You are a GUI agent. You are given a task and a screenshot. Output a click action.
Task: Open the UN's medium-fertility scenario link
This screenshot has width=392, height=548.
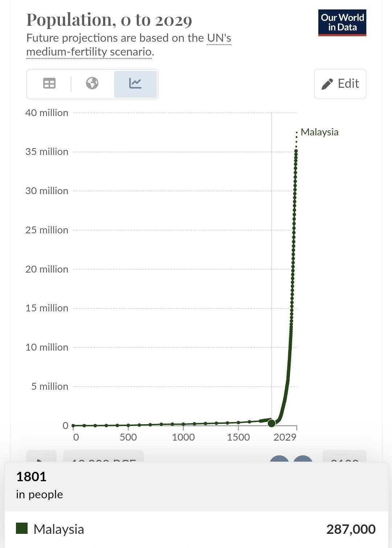pos(128,45)
